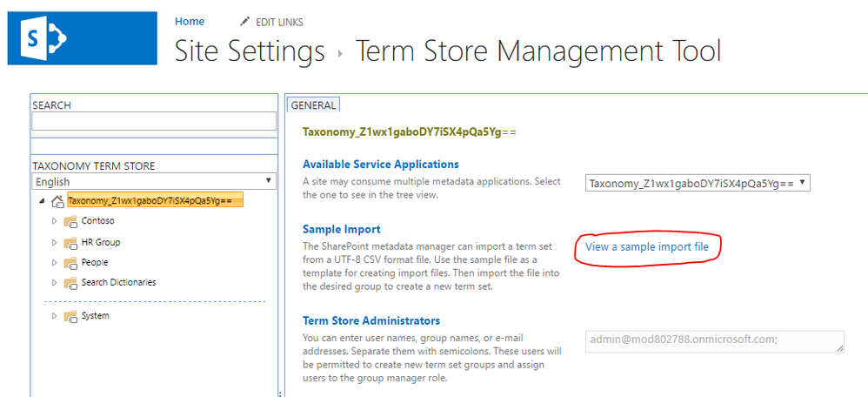This screenshot has width=868, height=397.
Task: Click the Term Store Administrators text field
Action: [715, 341]
